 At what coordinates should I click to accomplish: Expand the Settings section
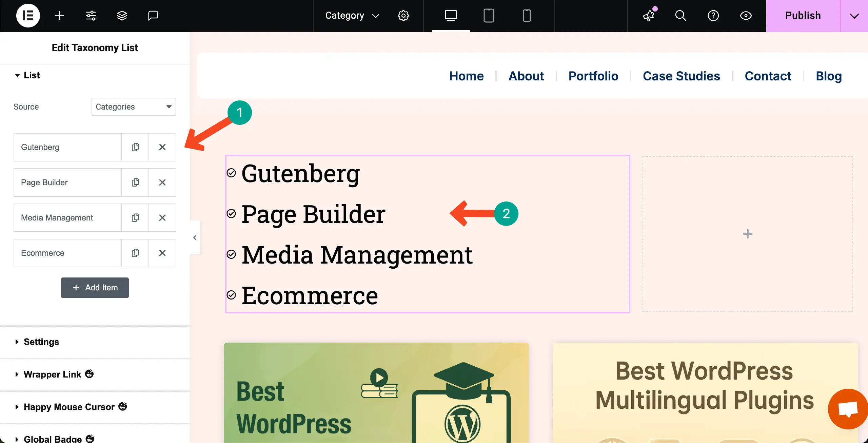[x=95, y=342]
